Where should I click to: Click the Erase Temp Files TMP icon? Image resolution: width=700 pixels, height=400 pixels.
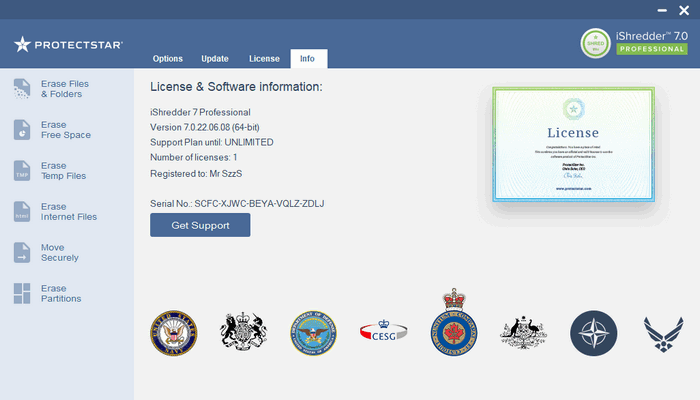[22, 171]
